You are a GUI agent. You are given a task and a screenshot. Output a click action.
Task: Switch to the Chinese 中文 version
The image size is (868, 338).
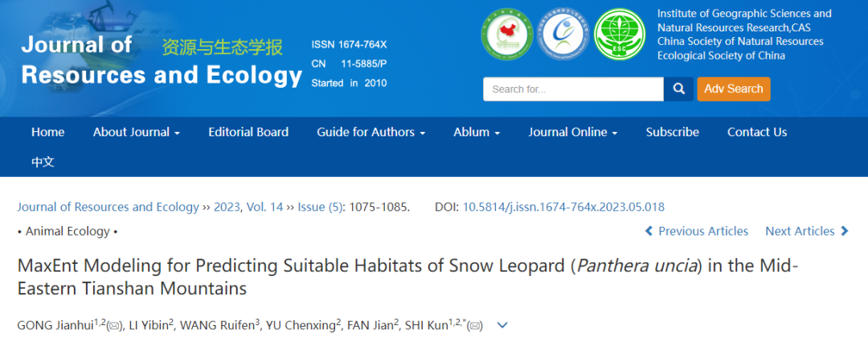pos(43,162)
